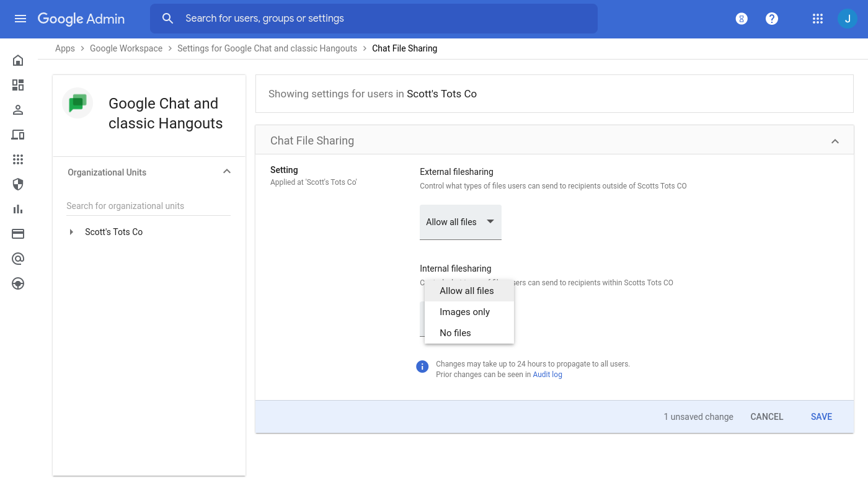Viewport: 868px width, 485px height.
Task: Open the Directory section via the person icon
Action: point(17,110)
